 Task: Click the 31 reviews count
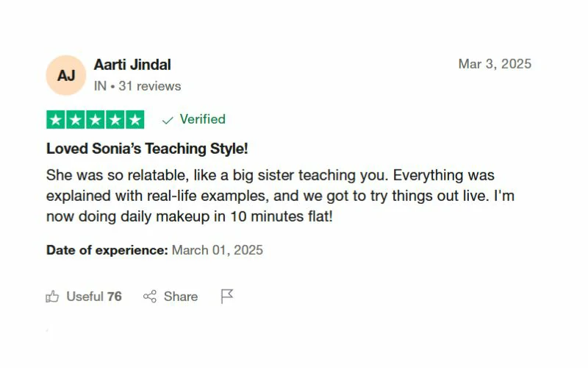coord(150,86)
